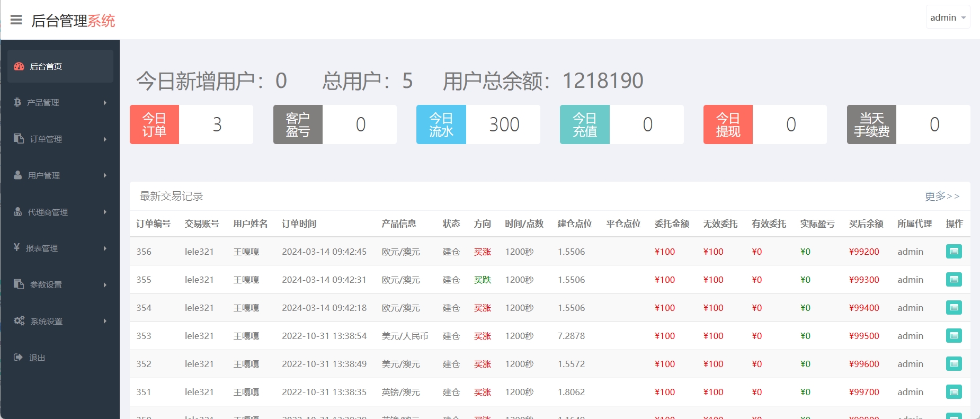Click the yen icon for 报表管理
The image size is (980, 419).
17,247
